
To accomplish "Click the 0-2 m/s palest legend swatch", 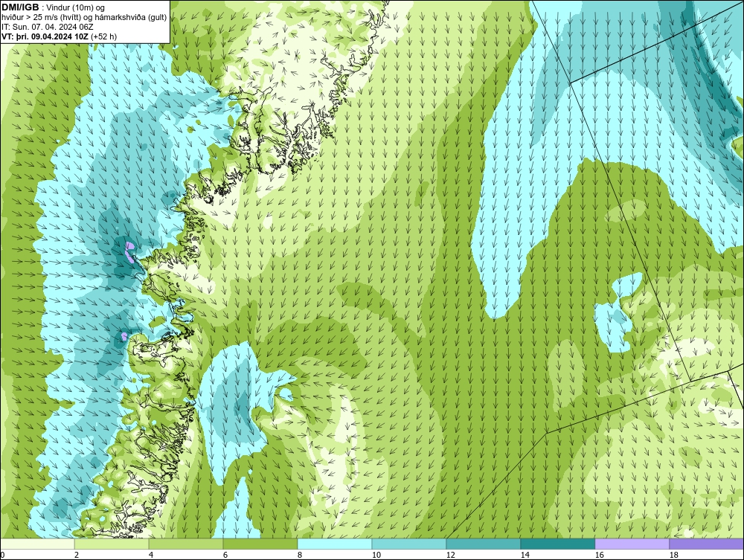I will tap(37, 544).
